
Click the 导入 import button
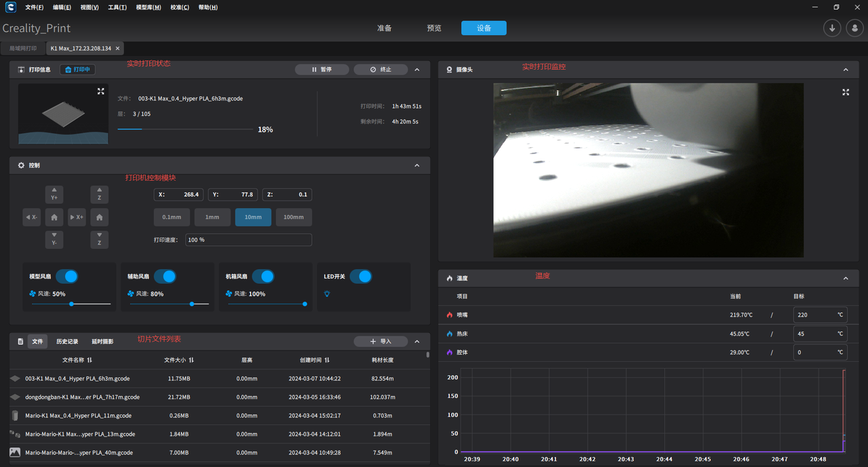click(381, 342)
